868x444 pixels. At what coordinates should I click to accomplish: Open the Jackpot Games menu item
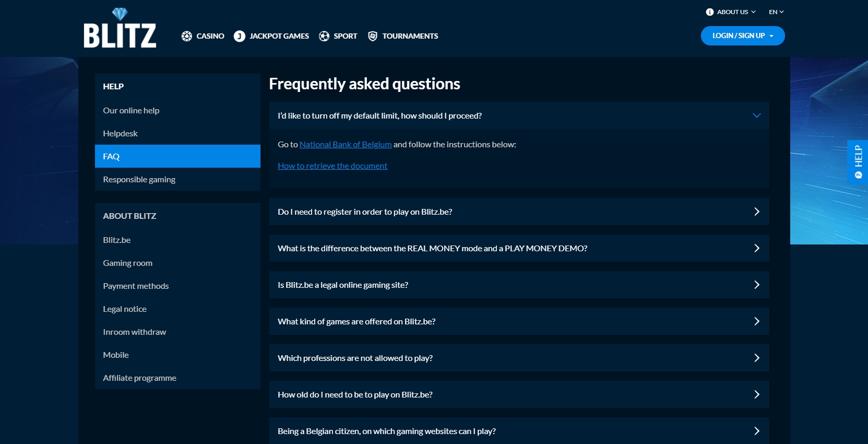click(x=271, y=36)
